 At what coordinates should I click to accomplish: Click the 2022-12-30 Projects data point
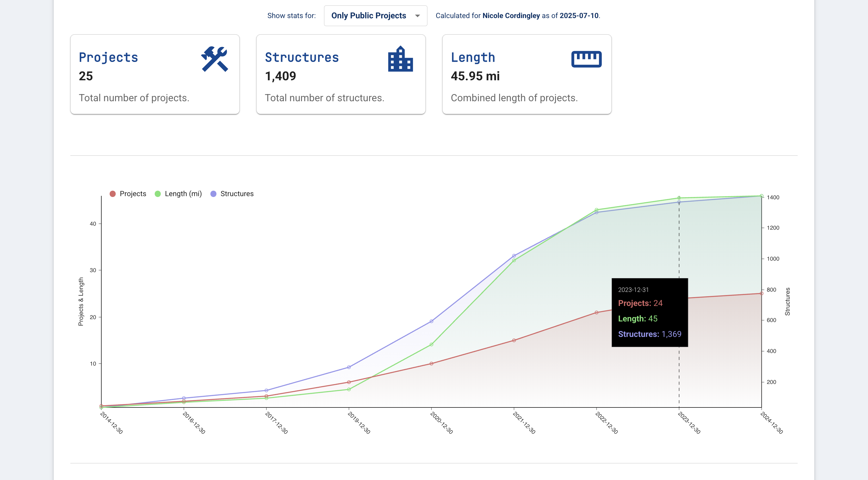[596, 312]
